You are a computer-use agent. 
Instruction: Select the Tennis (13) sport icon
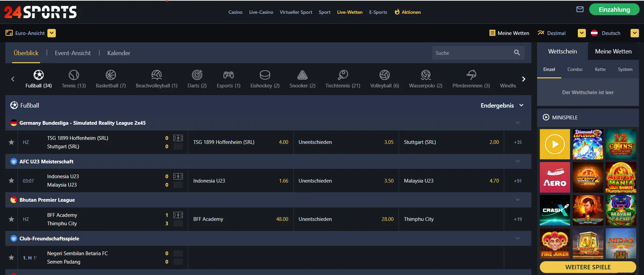(74, 79)
